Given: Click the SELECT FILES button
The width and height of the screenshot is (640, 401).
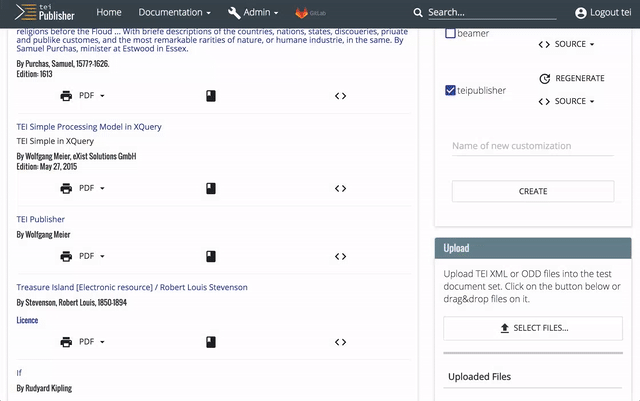Looking at the screenshot, I should coord(533,328).
